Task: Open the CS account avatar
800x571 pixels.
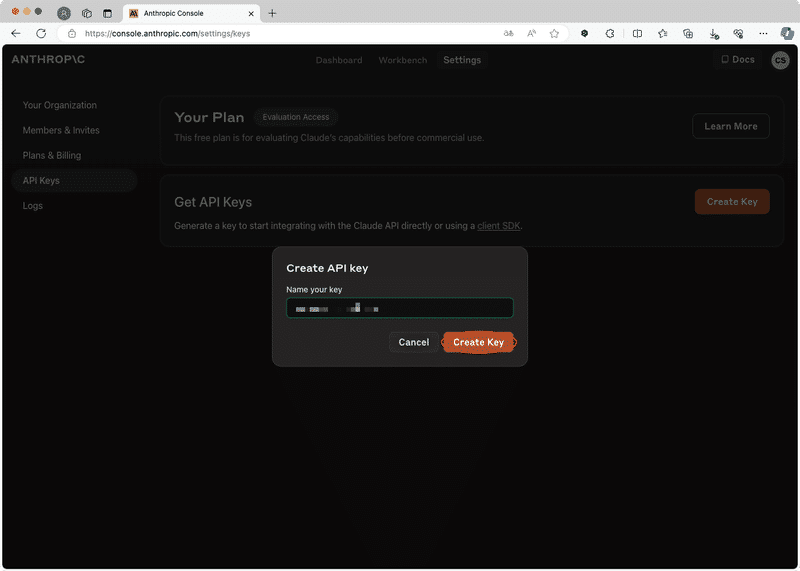Action: (780, 60)
